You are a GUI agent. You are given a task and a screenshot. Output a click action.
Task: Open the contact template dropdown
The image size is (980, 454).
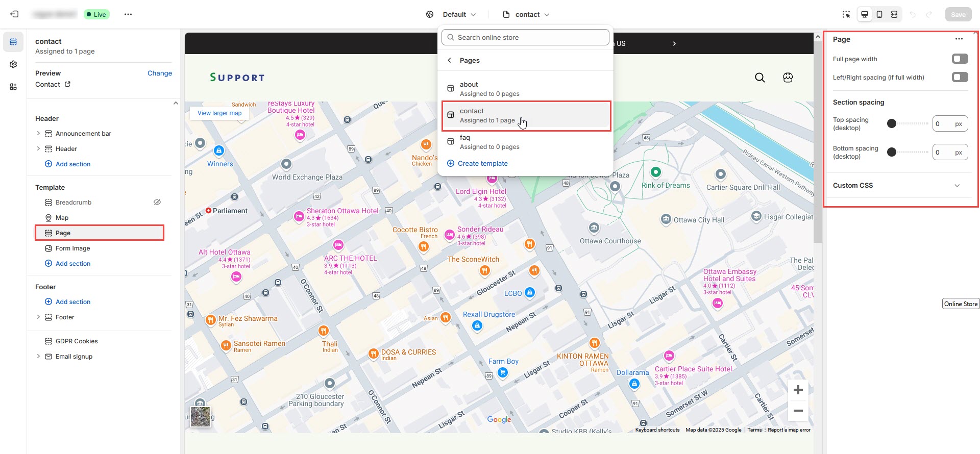tap(526, 14)
